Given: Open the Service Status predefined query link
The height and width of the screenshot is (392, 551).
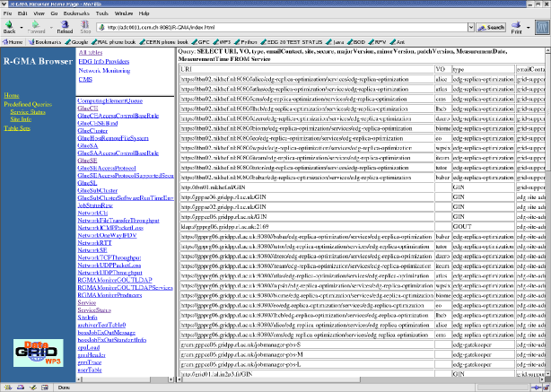Looking at the screenshot, I should coord(28,112).
